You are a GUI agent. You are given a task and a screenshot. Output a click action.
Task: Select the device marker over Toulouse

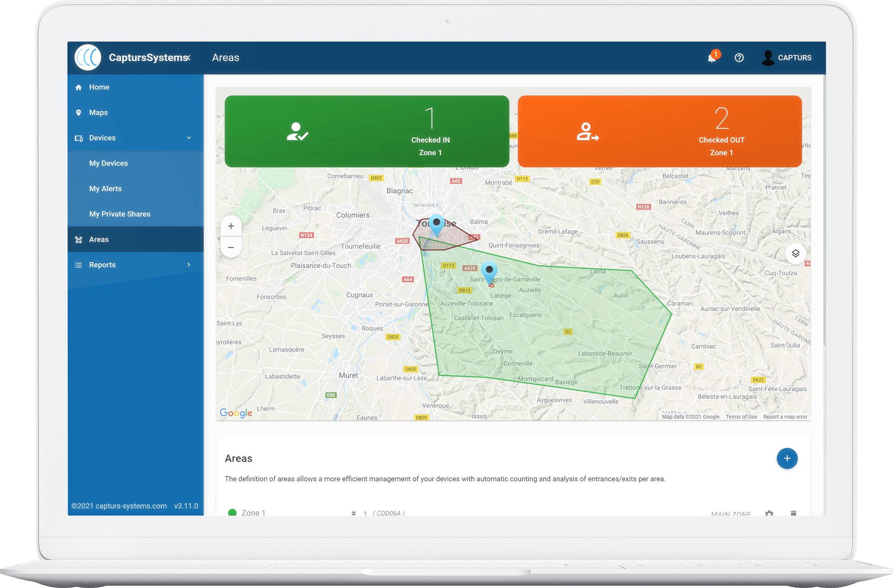click(436, 225)
